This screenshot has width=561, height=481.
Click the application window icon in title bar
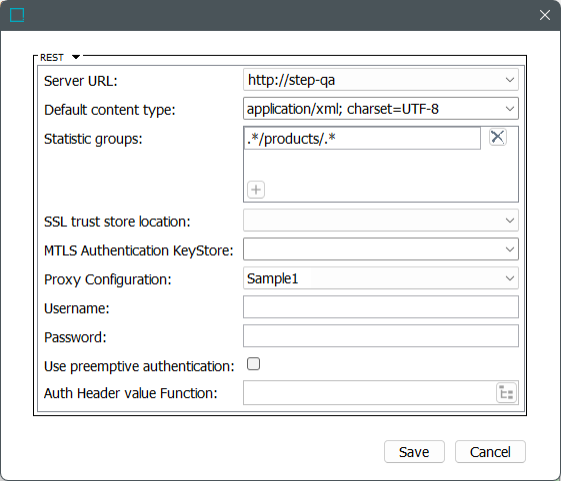pos(17,15)
